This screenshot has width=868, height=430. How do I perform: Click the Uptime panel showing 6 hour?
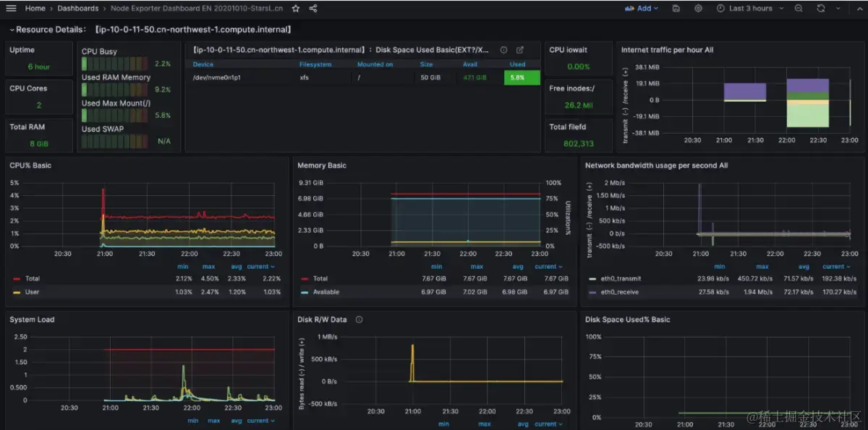click(x=39, y=59)
